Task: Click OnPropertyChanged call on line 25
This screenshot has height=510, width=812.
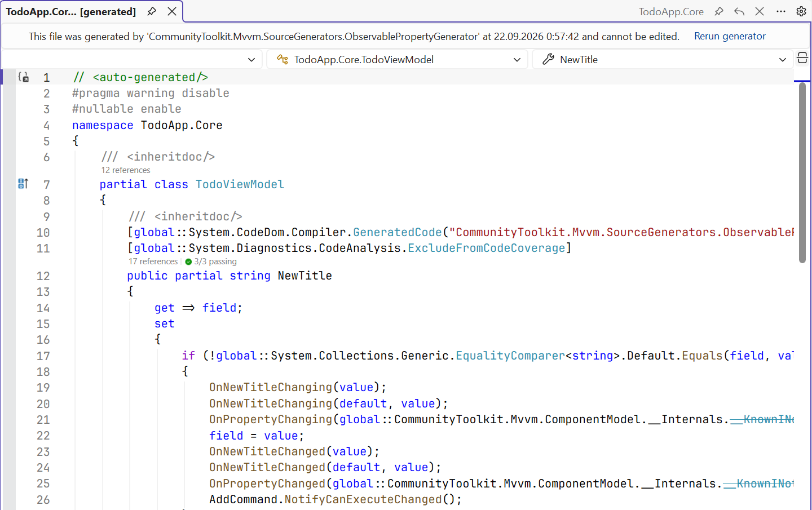Action: (x=267, y=484)
